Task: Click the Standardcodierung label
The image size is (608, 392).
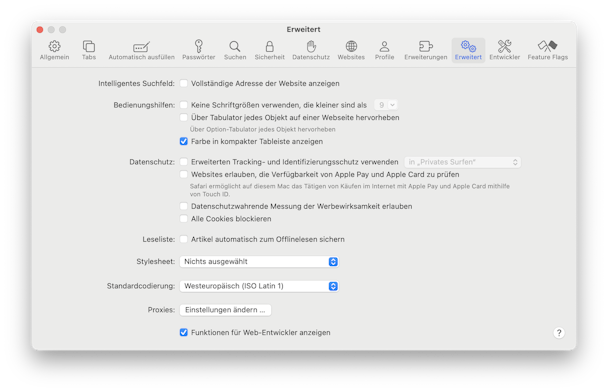Action: [x=141, y=286]
